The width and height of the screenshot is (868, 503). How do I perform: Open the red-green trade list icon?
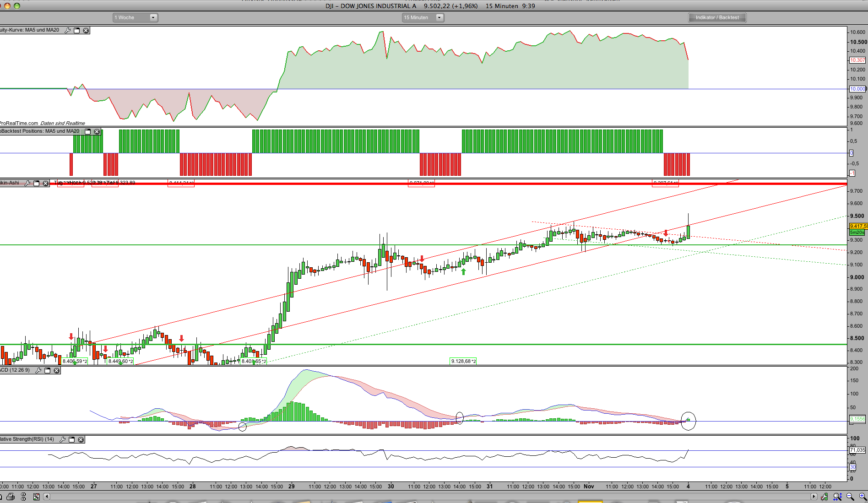click(37, 497)
